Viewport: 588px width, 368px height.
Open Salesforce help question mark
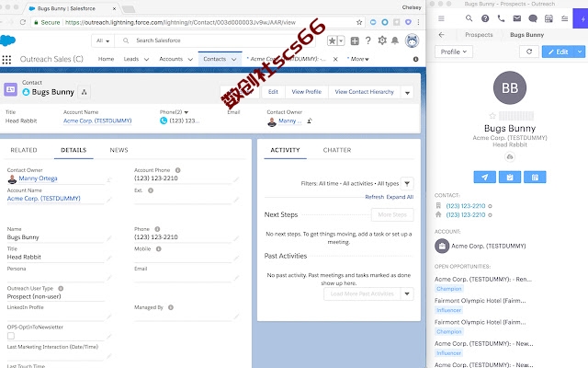(368, 40)
